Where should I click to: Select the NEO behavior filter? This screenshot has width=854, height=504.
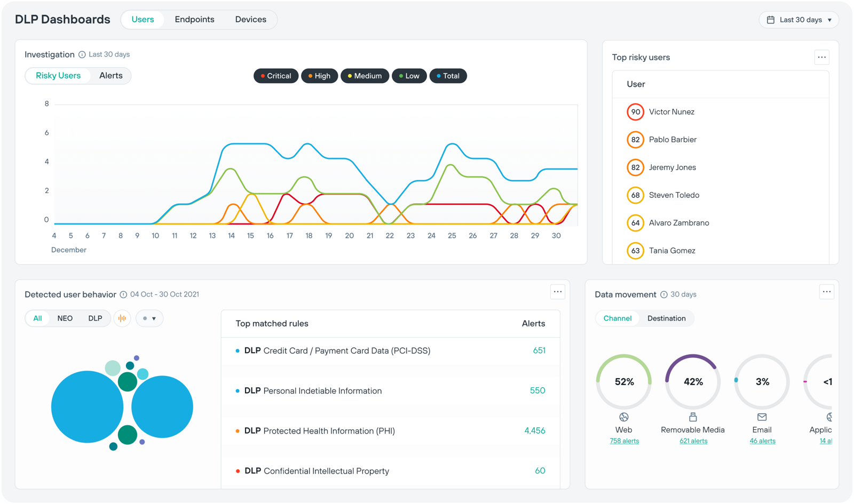pyautogui.click(x=65, y=318)
